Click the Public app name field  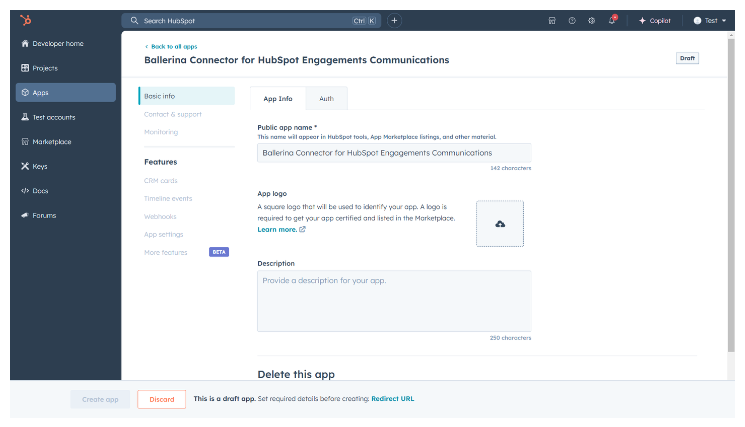[x=394, y=153]
